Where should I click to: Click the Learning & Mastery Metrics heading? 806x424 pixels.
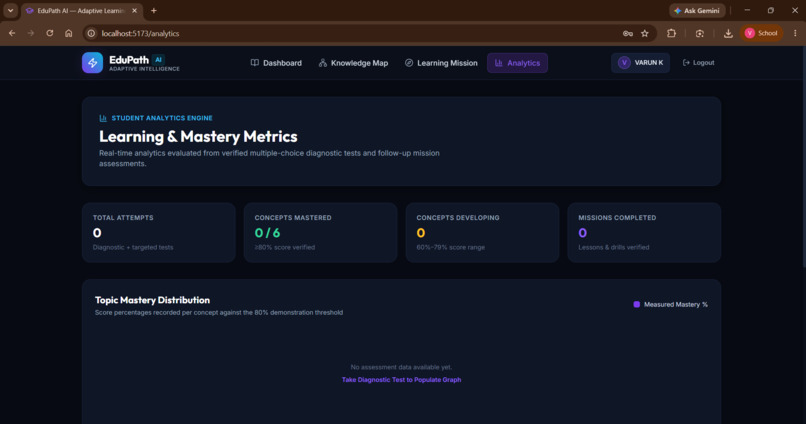coord(198,137)
